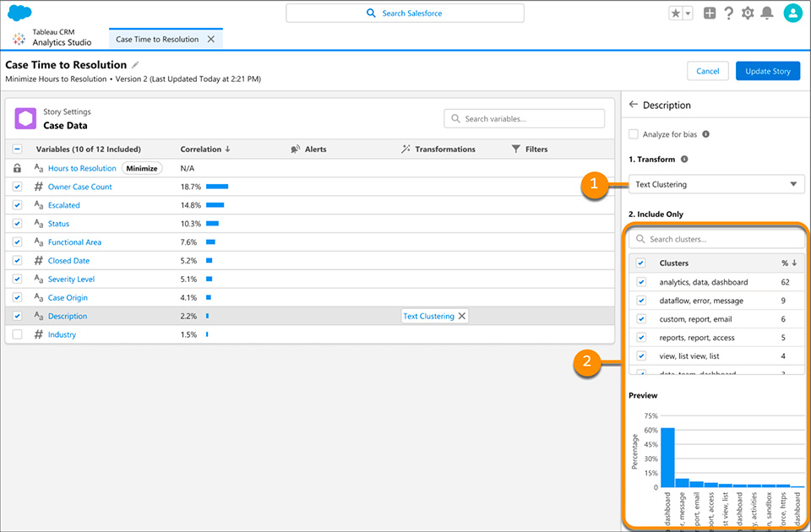The width and height of the screenshot is (811, 532).
Task: Sort clusters by percentage column arrow
Action: click(x=794, y=263)
